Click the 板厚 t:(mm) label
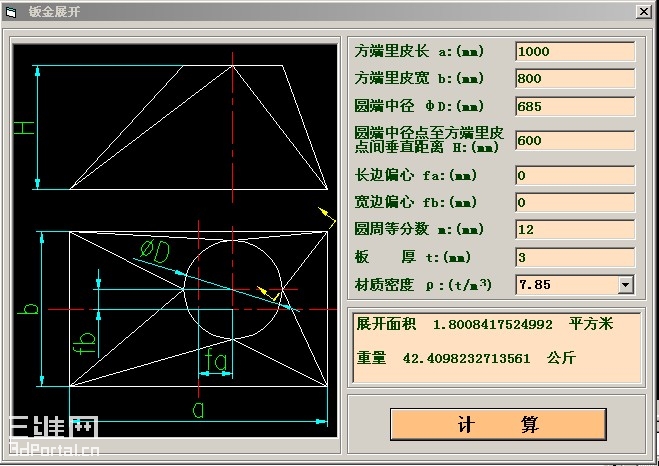Screen dimensions: 659x466 point(415,257)
